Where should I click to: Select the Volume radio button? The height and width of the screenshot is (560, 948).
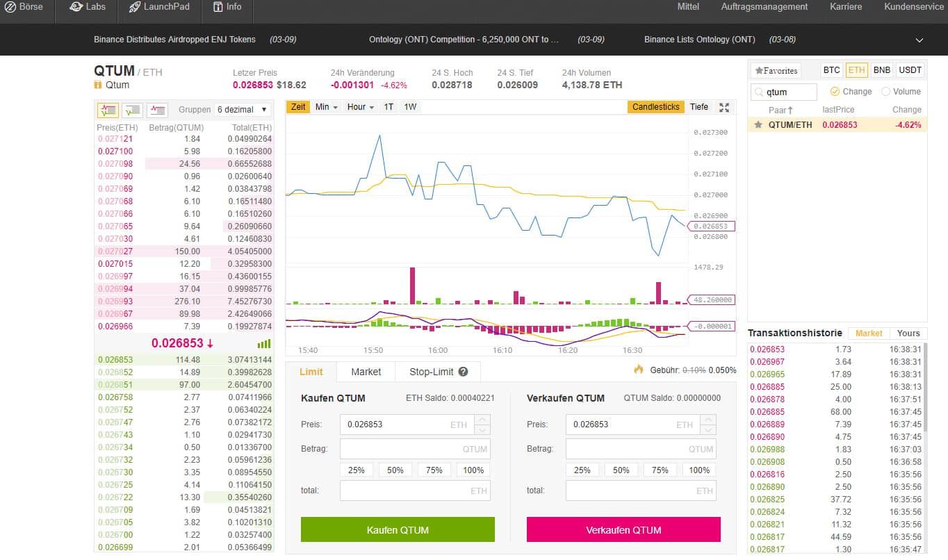click(885, 92)
